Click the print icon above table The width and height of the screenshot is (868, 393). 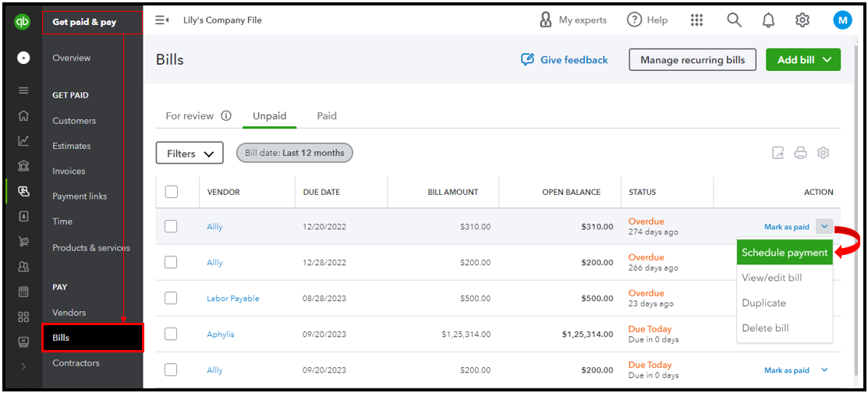click(x=800, y=153)
